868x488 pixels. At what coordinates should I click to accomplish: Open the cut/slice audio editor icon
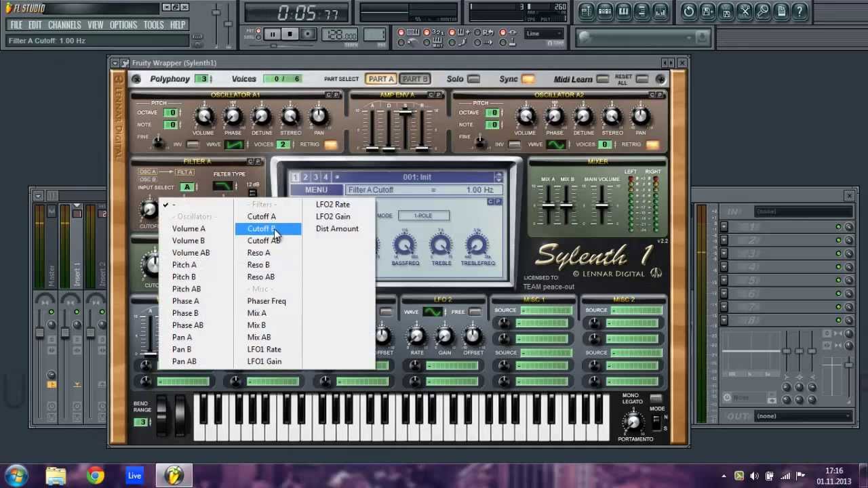click(745, 11)
